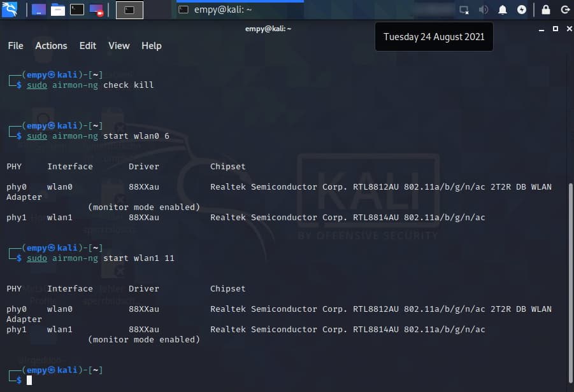This screenshot has height=392, width=574.
Task: Select the active workspace switcher thumbnail
Action: click(x=129, y=10)
